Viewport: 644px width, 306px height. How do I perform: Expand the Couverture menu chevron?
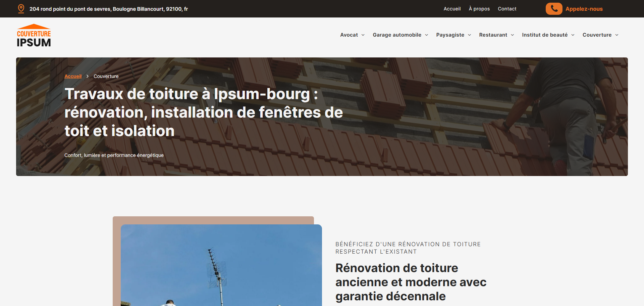pos(617,35)
